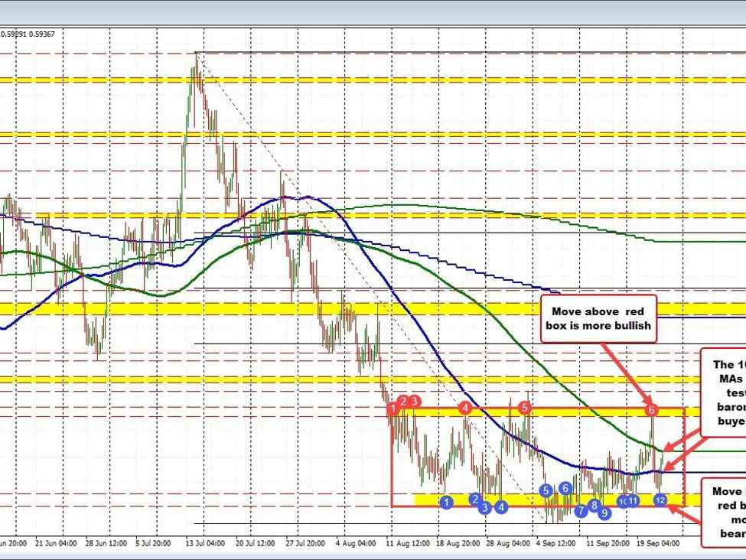Viewport: 746px width, 560px height.
Task: Select the blue circle marker numbered 12
Action: [661, 500]
